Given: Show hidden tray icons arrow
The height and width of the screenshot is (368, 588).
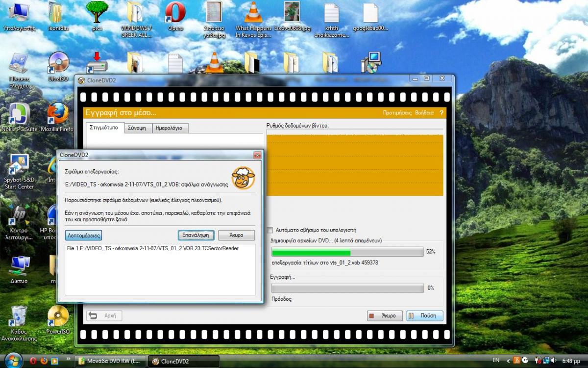Looking at the screenshot, I should [x=508, y=361].
